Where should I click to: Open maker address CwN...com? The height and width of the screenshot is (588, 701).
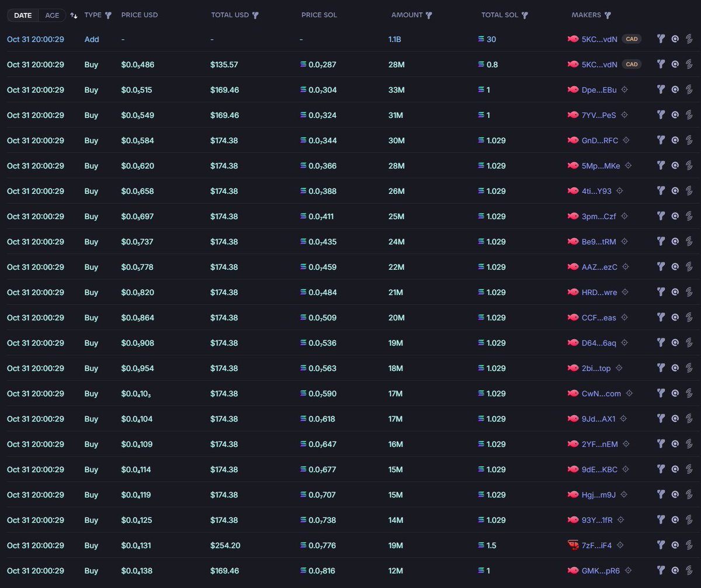pos(602,394)
